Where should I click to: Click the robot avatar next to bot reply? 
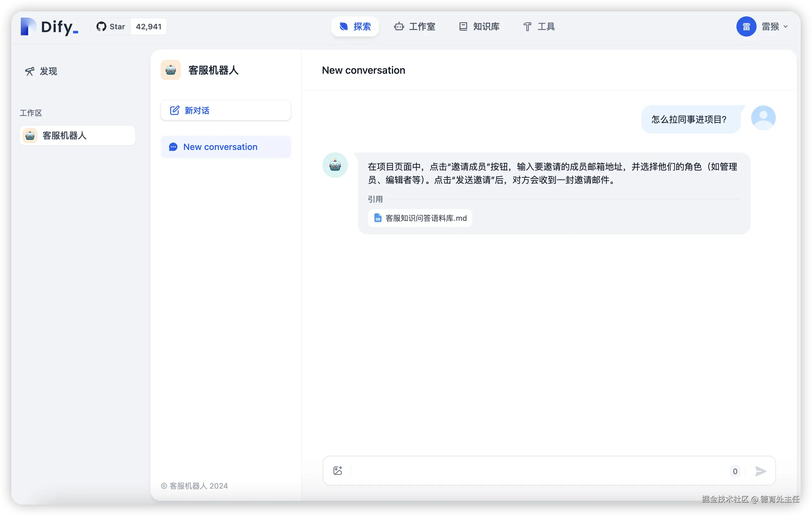[335, 165]
